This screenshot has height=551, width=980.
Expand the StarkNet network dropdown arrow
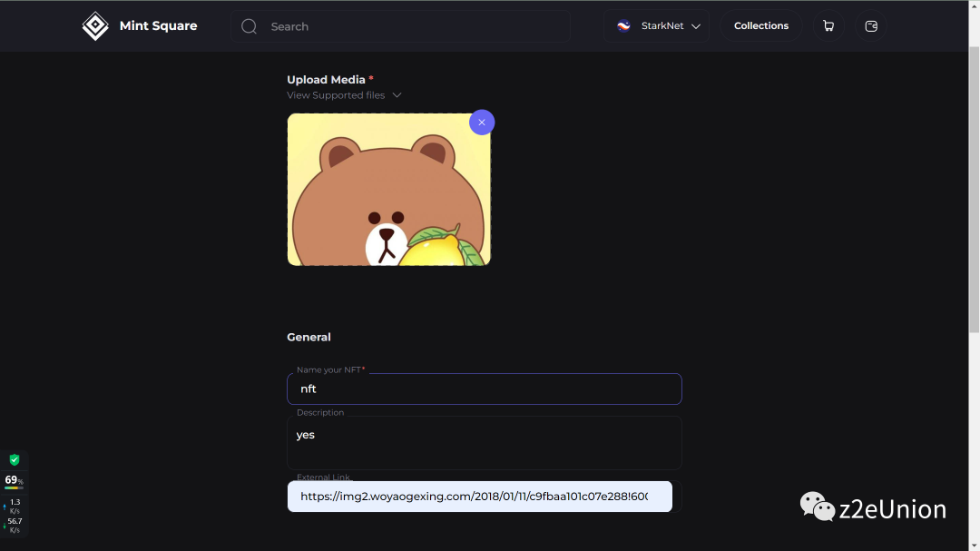(x=696, y=26)
